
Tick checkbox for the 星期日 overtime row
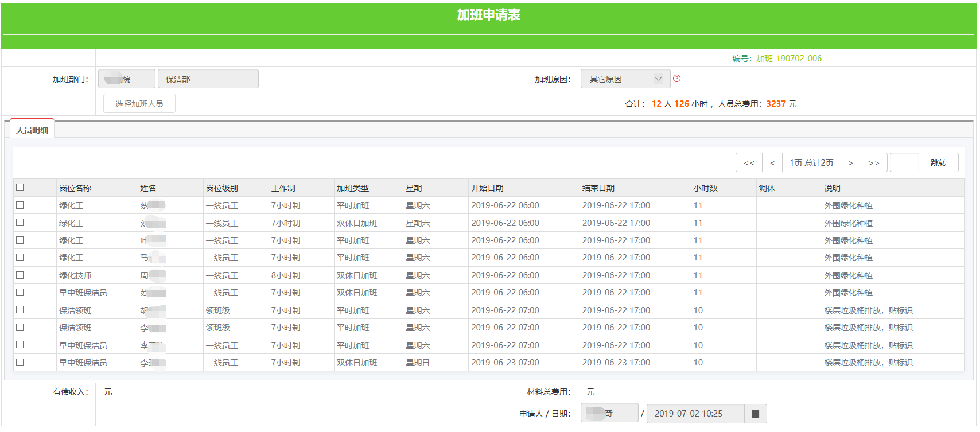20,363
